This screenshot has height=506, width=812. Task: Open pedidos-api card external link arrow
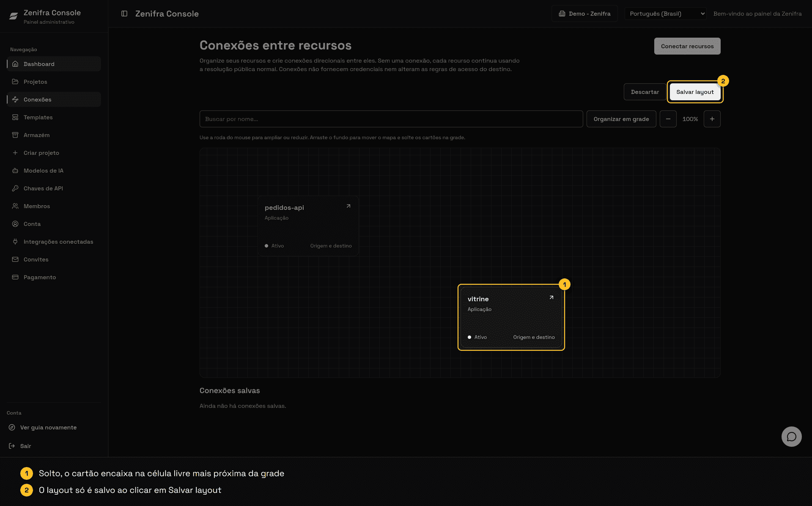coord(348,206)
